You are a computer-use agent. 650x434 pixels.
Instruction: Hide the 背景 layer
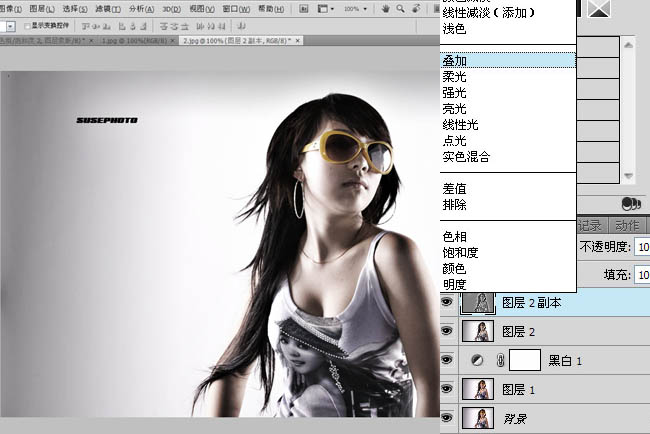447,416
